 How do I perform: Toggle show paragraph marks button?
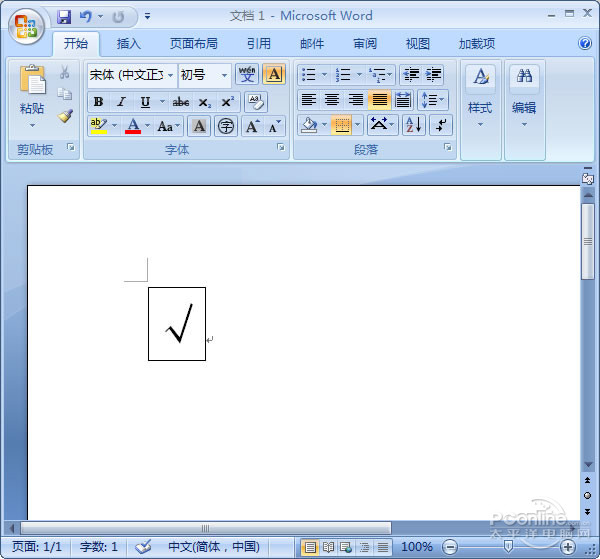point(441,125)
